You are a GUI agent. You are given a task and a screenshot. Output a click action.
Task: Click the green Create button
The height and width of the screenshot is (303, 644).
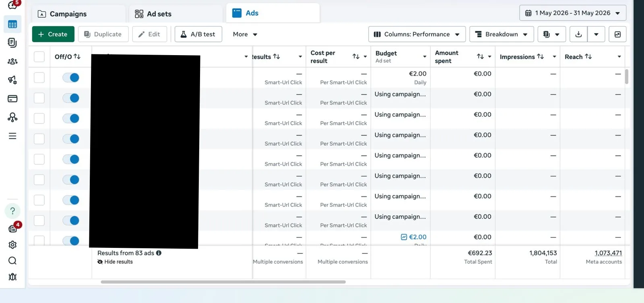coord(53,34)
